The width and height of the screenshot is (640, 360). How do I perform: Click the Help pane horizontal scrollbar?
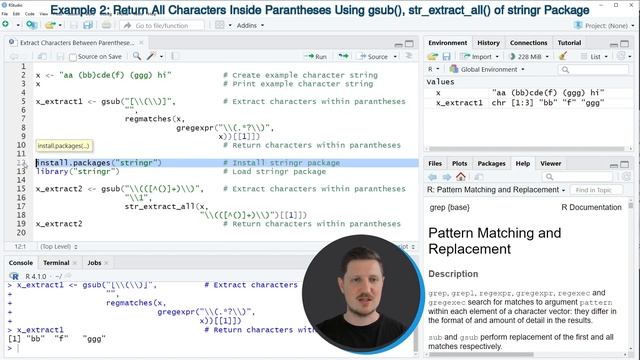click(481, 355)
